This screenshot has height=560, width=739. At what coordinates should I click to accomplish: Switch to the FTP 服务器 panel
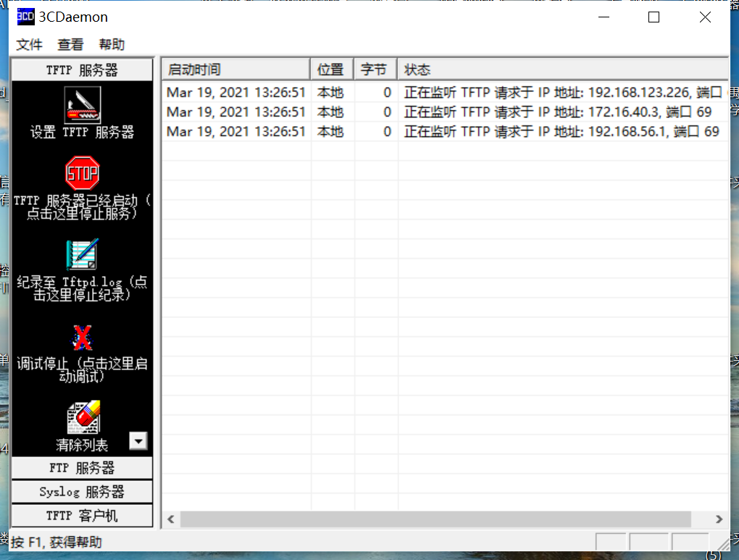82,468
